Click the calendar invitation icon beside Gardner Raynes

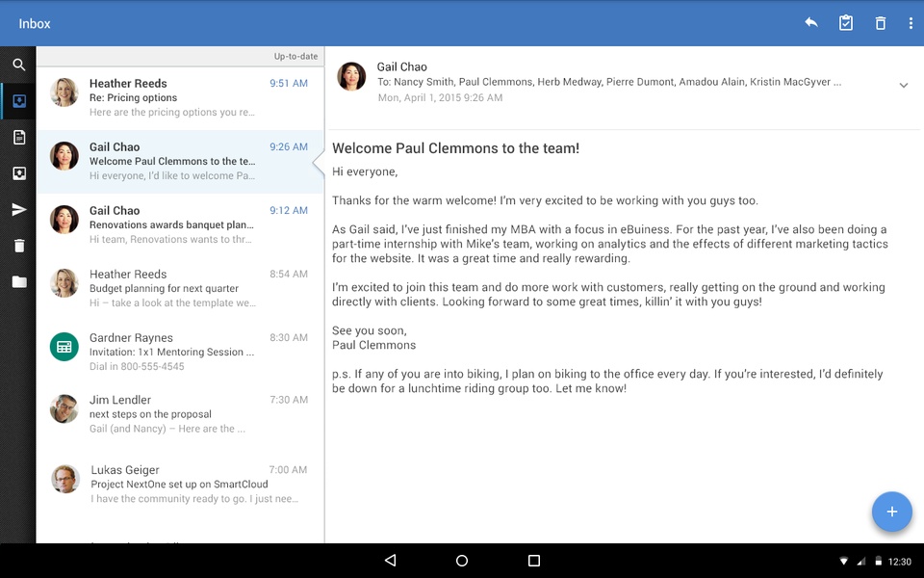click(x=64, y=347)
